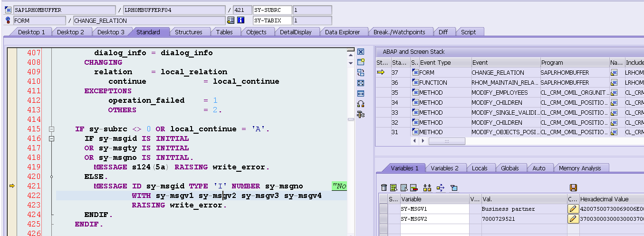The image size is (644, 236).
Task: Click the stack table horizontal scrollbar thumb
Action: [x=447, y=141]
